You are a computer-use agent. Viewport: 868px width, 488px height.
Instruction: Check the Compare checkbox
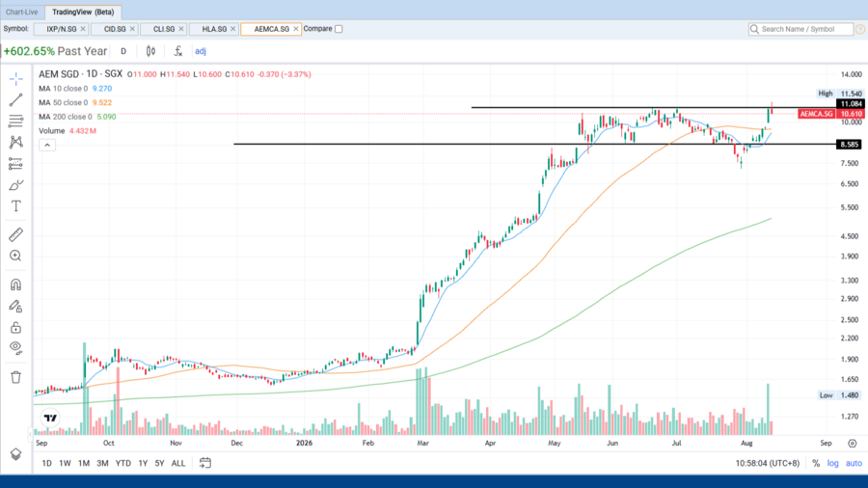[339, 29]
